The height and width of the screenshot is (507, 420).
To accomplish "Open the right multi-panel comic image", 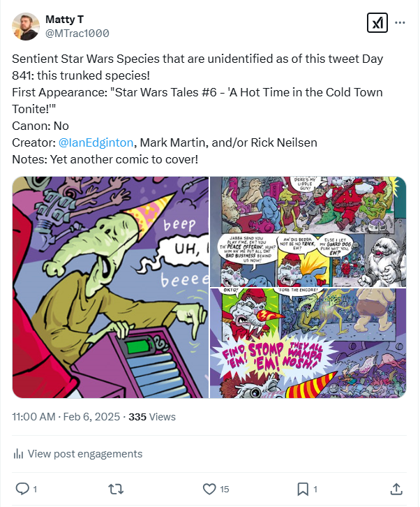I will click(308, 287).
